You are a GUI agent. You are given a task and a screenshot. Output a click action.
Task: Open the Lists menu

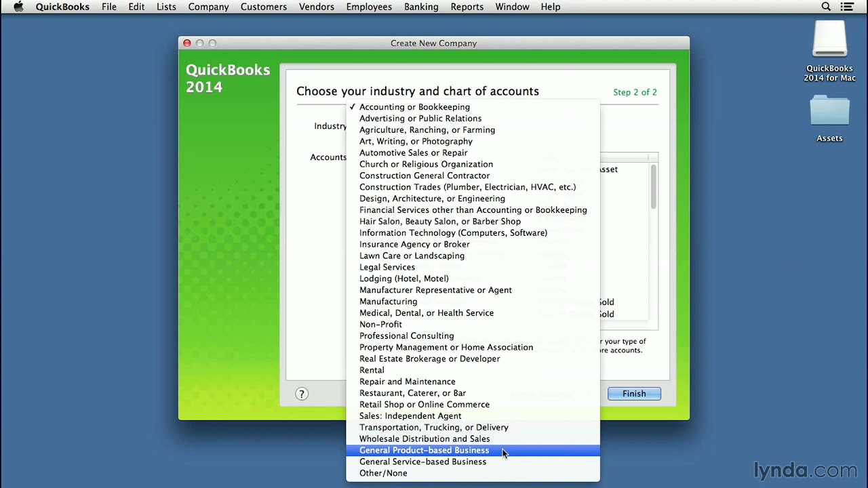[x=166, y=7]
